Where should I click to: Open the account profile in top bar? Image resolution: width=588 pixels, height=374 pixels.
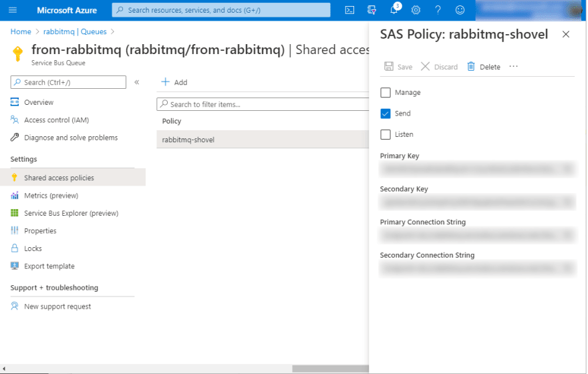coord(530,10)
